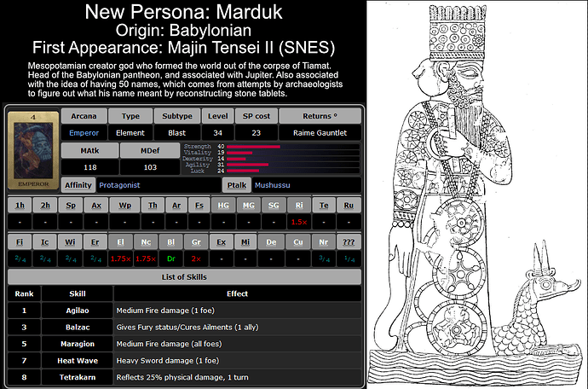The width and height of the screenshot is (588, 389).
Task: Select the 2h weapon icon
Action: pyautogui.click(x=45, y=206)
